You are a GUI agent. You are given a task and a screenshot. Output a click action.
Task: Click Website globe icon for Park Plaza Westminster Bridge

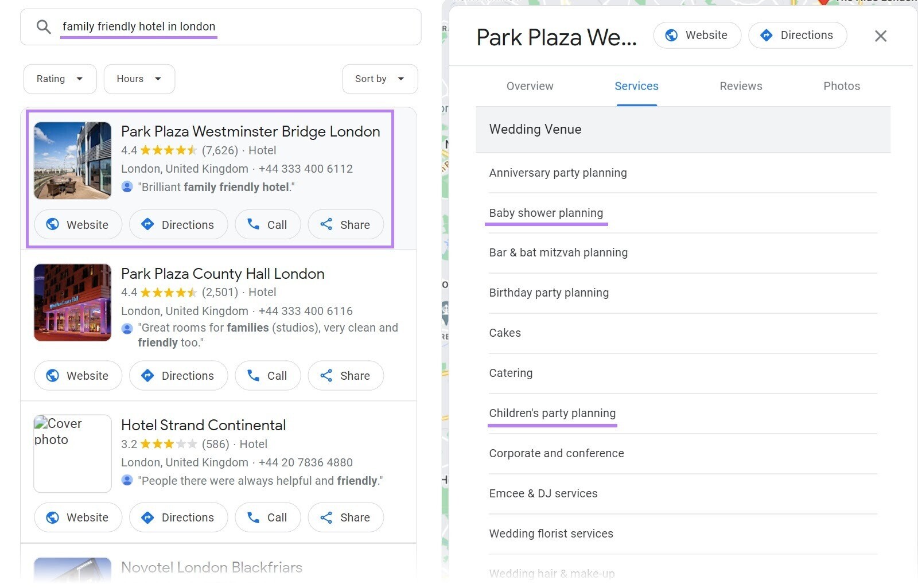point(53,224)
